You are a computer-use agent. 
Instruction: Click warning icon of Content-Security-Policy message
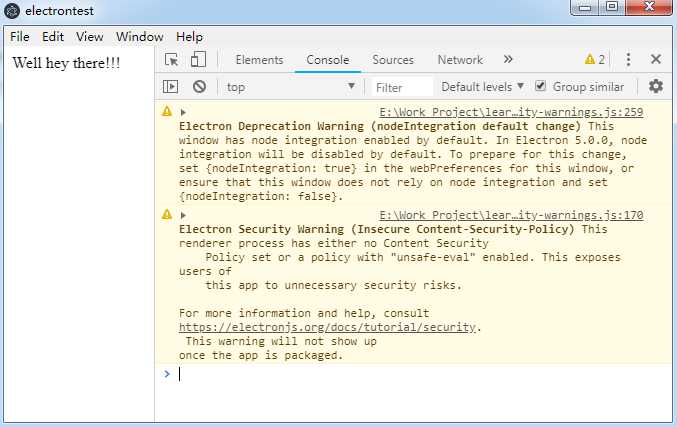(167, 214)
